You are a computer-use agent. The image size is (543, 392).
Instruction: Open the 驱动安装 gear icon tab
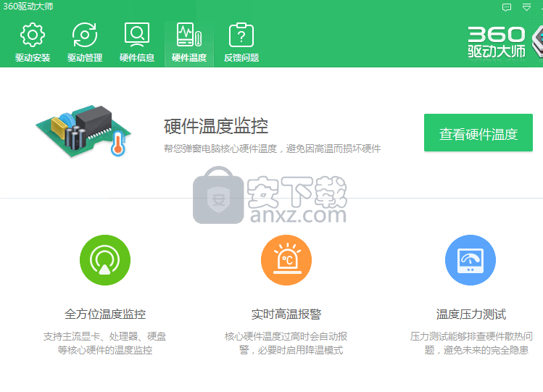click(33, 42)
